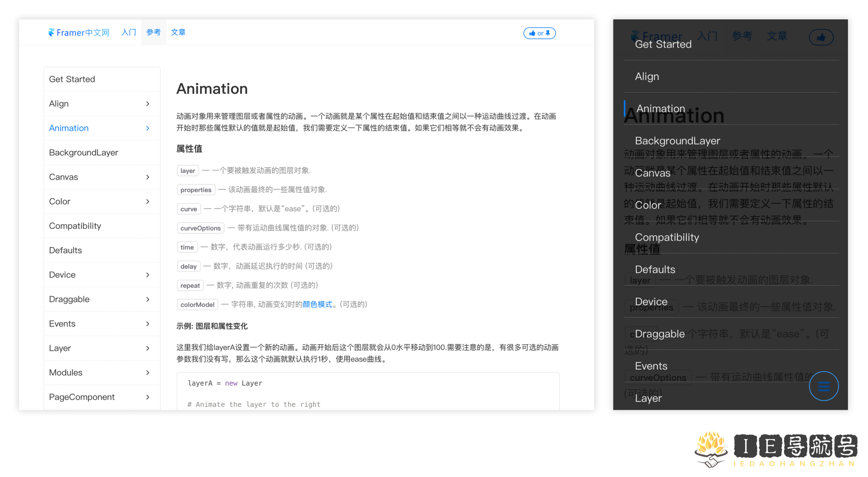Select Device in the left sidebar
This screenshot has height=477, width=868.
click(x=102, y=275)
